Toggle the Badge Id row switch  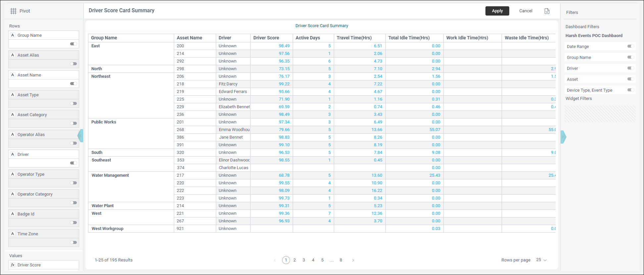tap(74, 222)
